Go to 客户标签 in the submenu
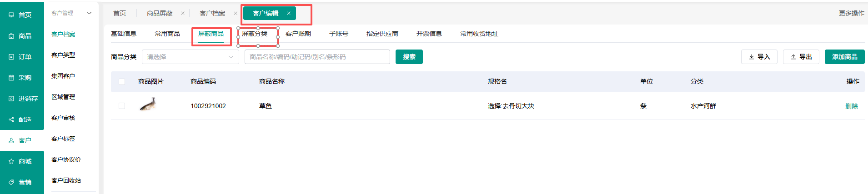Screen dimensions: 868x194 (x=63, y=139)
